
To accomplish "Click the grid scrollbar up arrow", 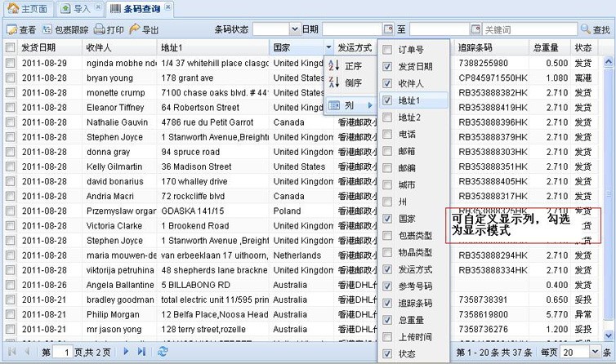I will tap(609, 62).
